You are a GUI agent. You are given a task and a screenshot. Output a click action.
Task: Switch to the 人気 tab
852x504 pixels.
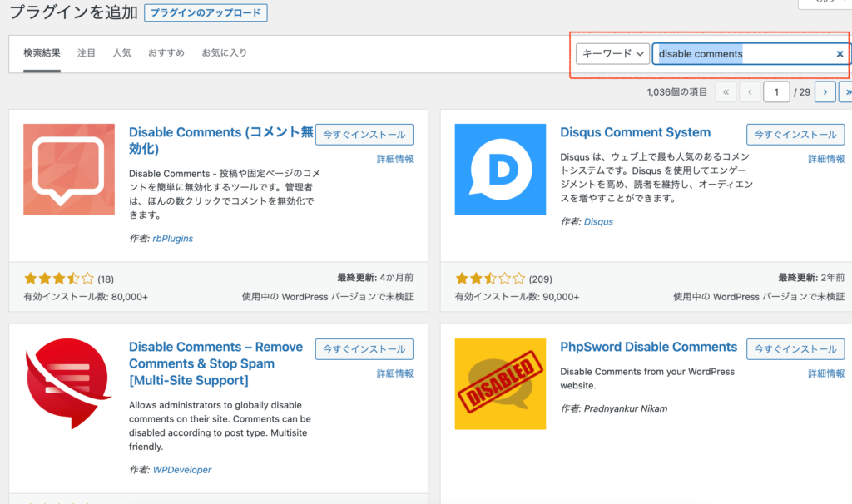click(121, 52)
